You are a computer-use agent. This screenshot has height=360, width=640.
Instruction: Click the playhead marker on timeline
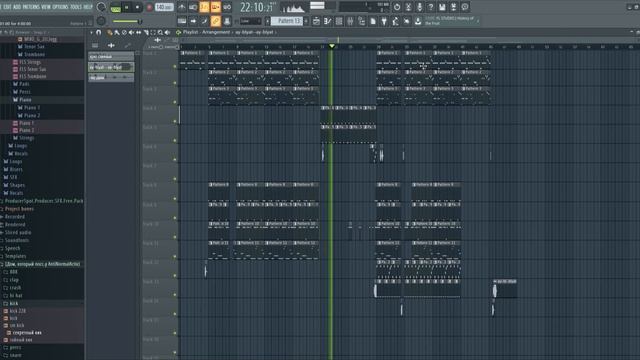click(332, 46)
